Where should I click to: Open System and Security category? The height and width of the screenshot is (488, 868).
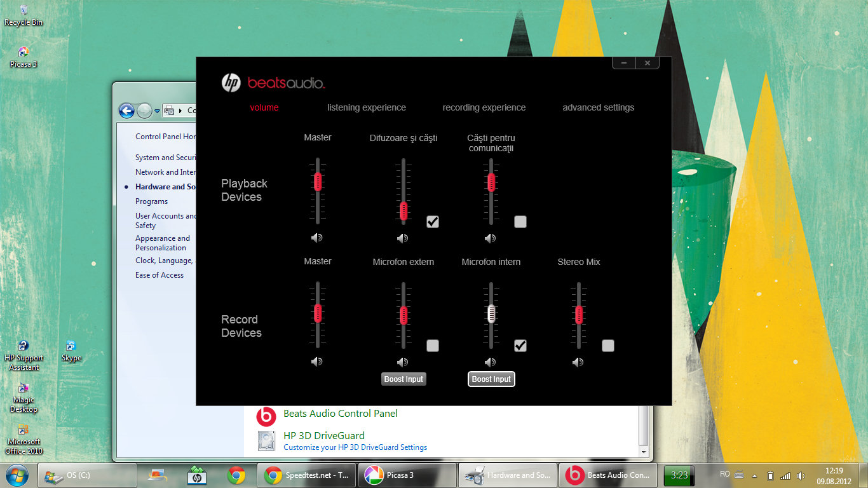point(165,158)
